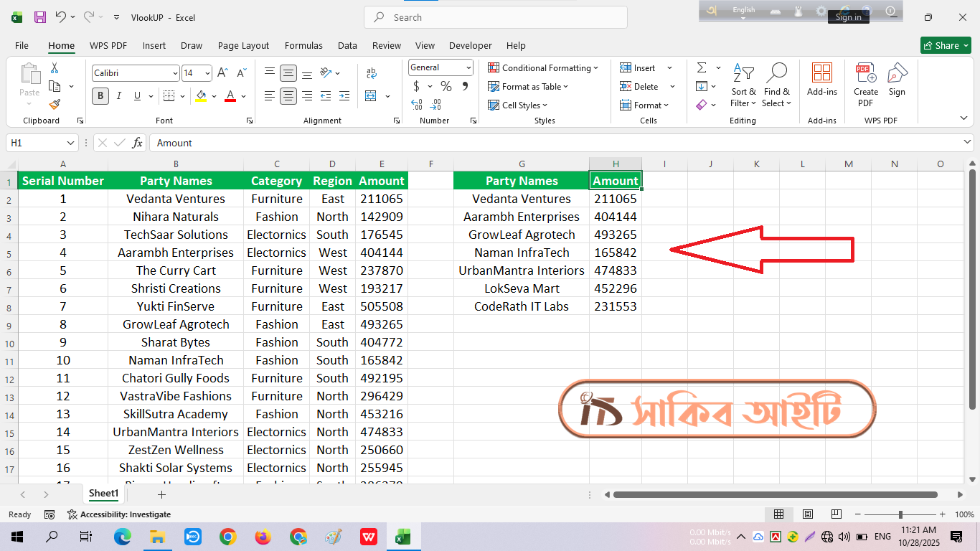Viewport: 980px width, 551px height.
Task: Click the Sign in button
Action: (848, 17)
